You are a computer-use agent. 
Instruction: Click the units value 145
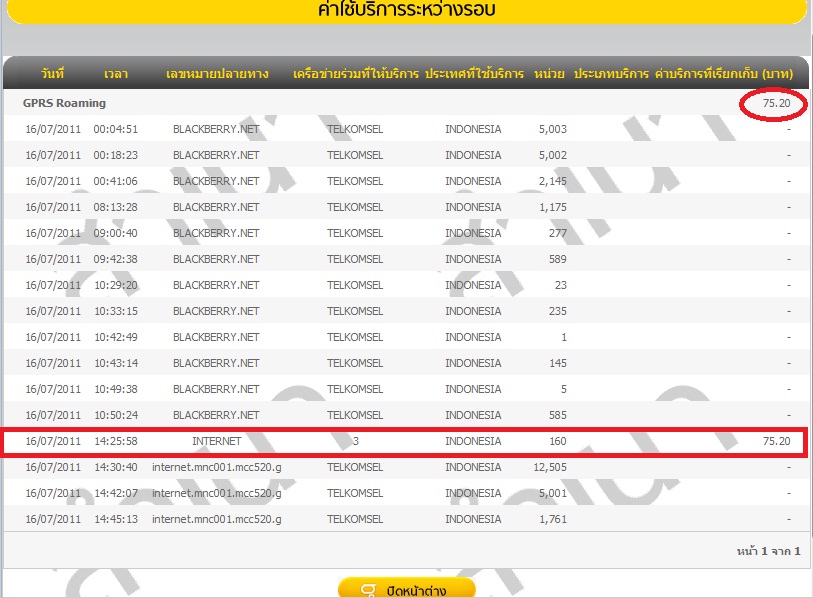click(x=558, y=363)
